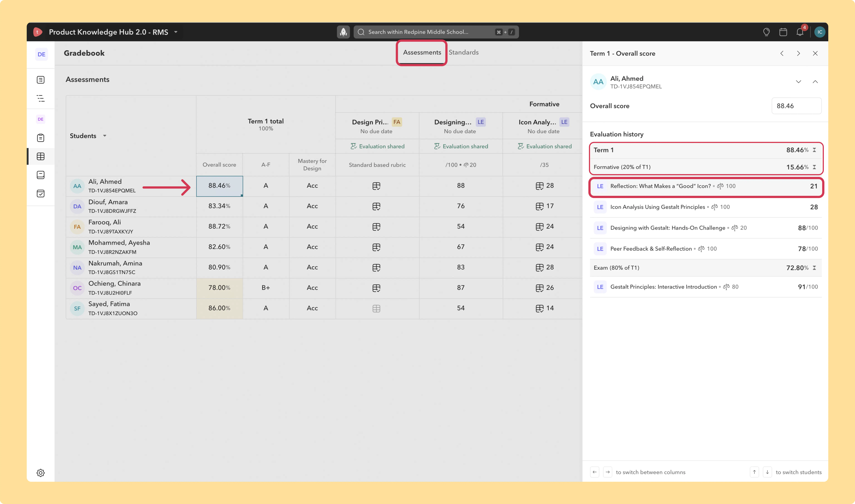Switch to the Standards tab
This screenshot has width=855, height=504.
tap(464, 52)
